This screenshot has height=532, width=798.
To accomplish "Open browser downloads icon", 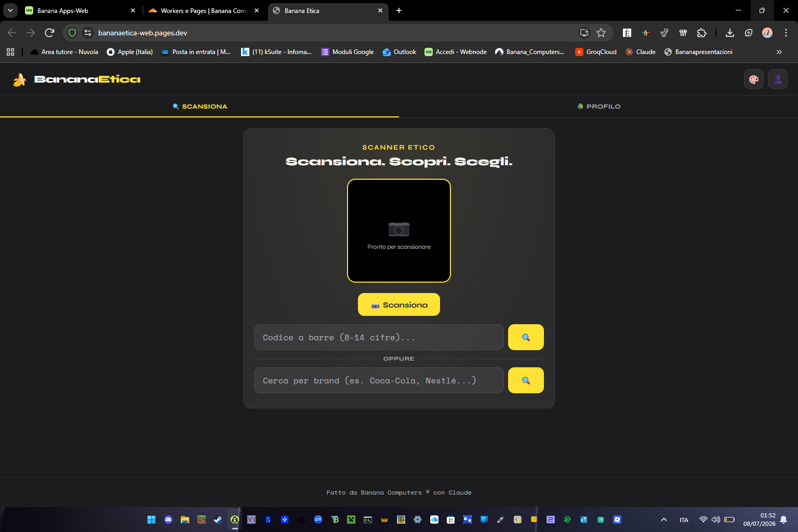I will tap(730, 33).
